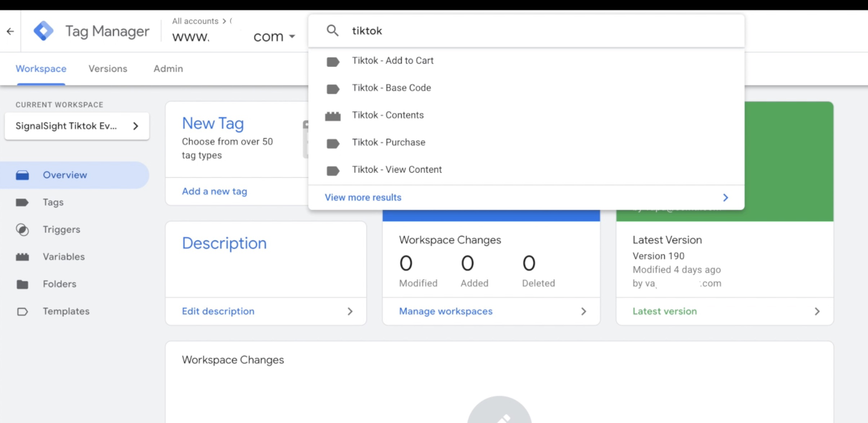
Task: Select Tiktok - Purchase result
Action: click(526, 142)
